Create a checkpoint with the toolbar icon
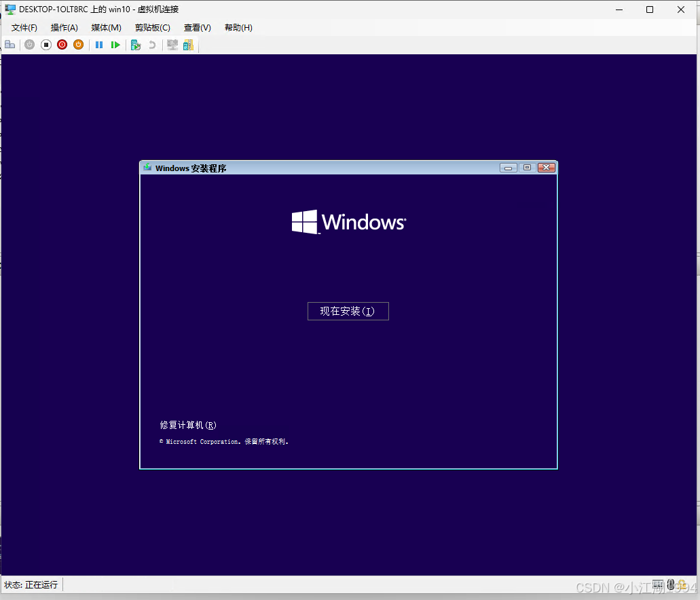Screen dimensions: 700x600 pyautogui.click(x=136, y=45)
